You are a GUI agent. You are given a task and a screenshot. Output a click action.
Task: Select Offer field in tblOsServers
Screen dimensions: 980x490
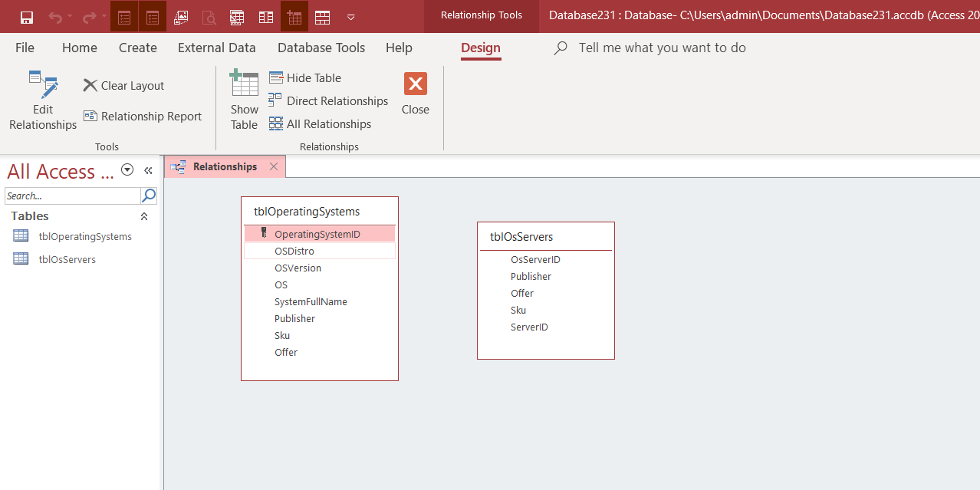pyautogui.click(x=546, y=293)
